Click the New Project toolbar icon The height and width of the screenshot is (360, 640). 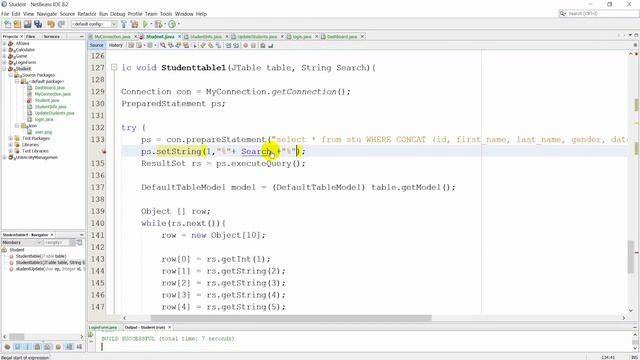click(18, 24)
